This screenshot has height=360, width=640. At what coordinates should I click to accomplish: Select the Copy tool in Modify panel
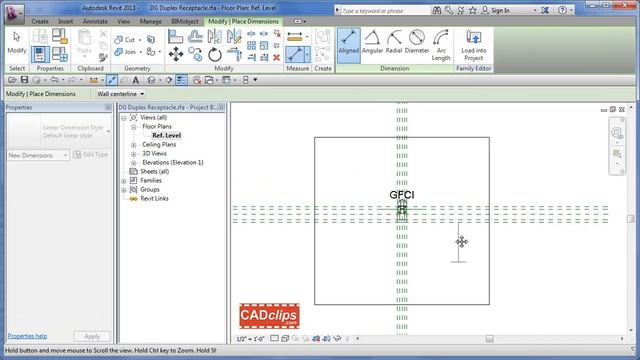[196, 54]
